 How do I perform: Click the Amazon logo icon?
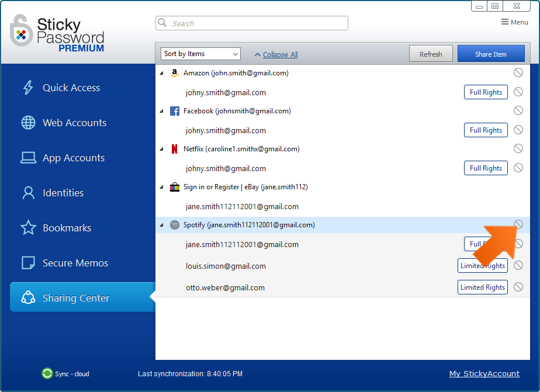coord(175,73)
